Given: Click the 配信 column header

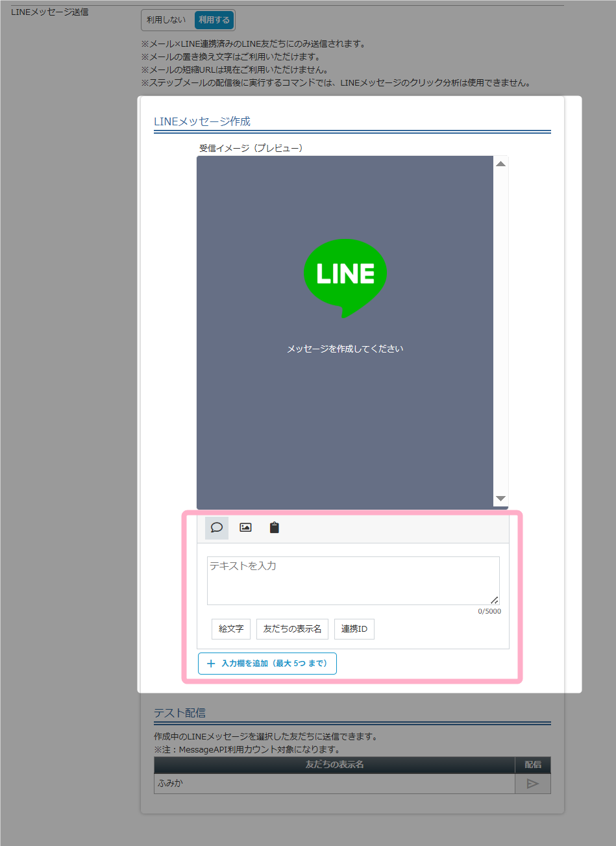Looking at the screenshot, I should pyautogui.click(x=533, y=765).
